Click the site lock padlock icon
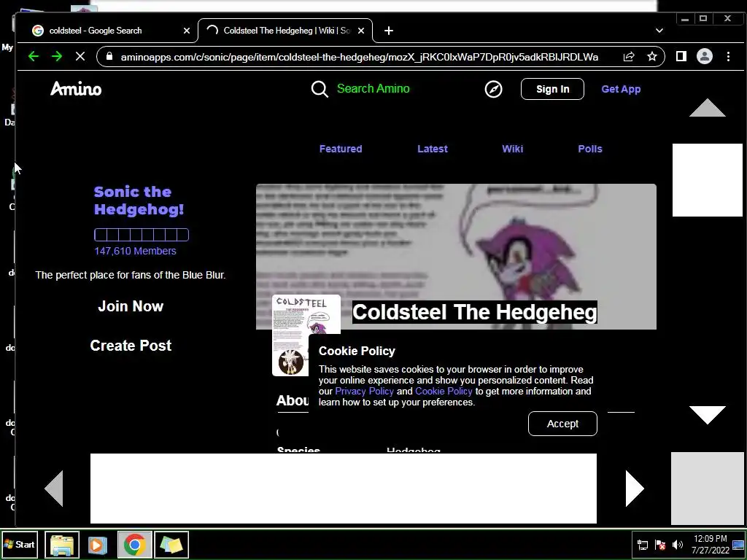The image size is (747, 560). 109,56
